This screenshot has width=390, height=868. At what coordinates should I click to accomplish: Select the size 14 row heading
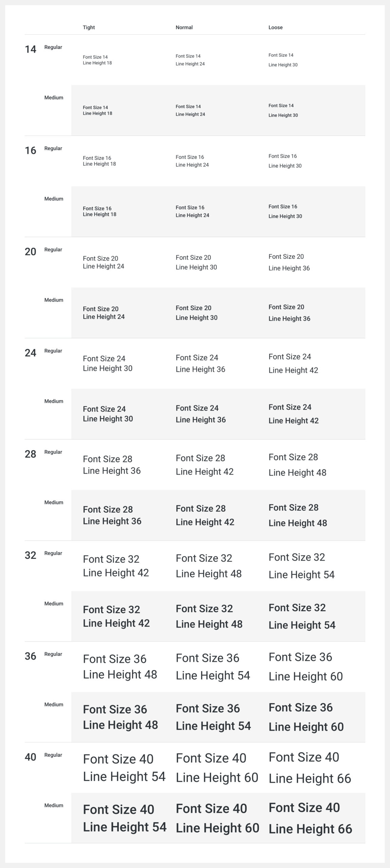31,50
